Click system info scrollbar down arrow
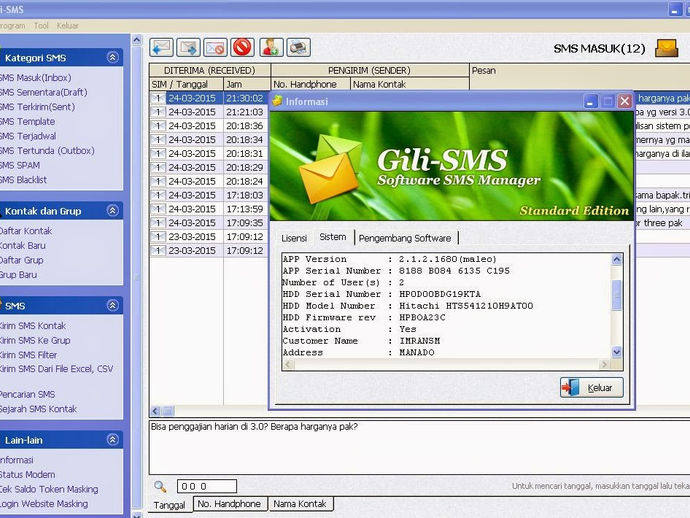 617,352
